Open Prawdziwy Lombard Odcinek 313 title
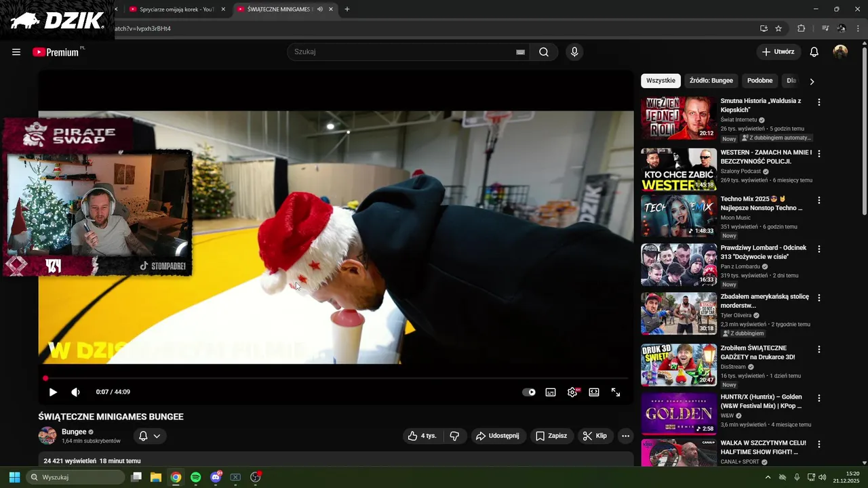The height and width of the screenshot is (488, 868). pyautogui.click(x=764, y=252)
